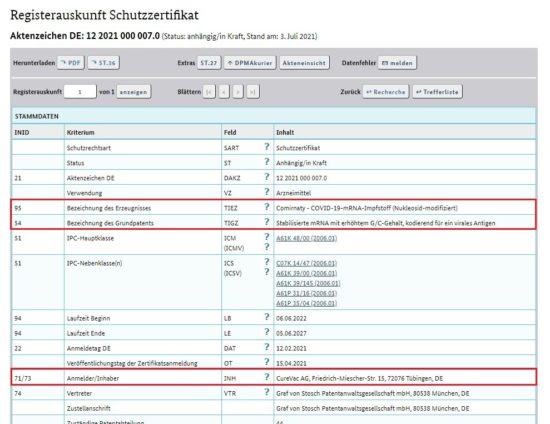Open the ST.27 extras button
Image resolution: width=550 pixels, height=424 pixels.
[209, 63]
